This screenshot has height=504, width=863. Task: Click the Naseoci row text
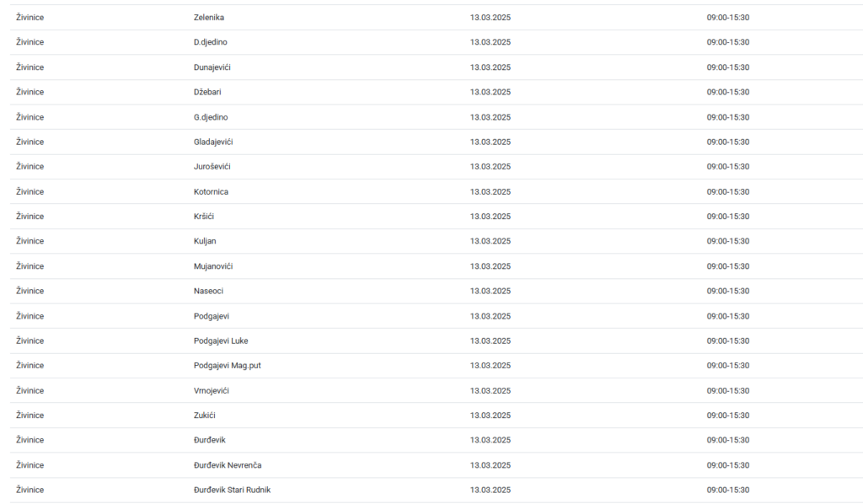[x=209, y=291]
